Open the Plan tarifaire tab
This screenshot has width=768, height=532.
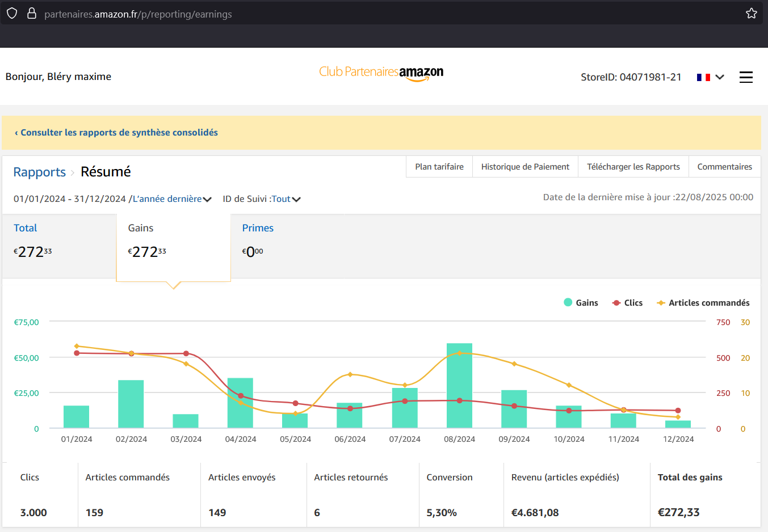click(439, 167)
